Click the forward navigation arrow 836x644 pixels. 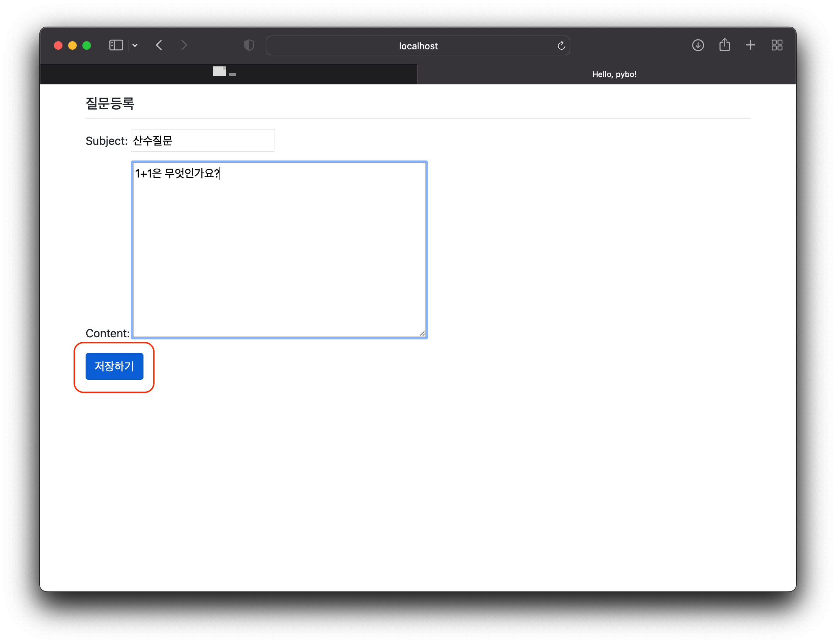point(184,45)
